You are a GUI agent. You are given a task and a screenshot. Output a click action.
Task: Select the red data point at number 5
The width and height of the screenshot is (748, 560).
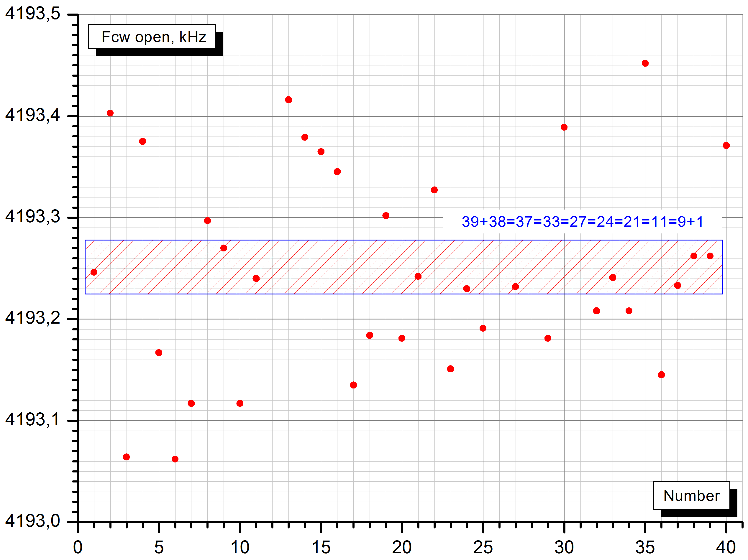[x=159, y=353]
